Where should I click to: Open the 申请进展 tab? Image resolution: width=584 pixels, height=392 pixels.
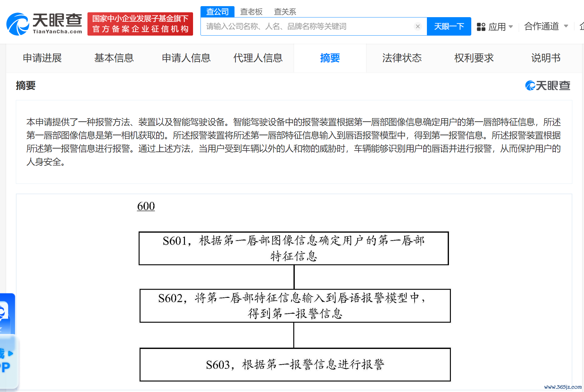click(42, 58)
